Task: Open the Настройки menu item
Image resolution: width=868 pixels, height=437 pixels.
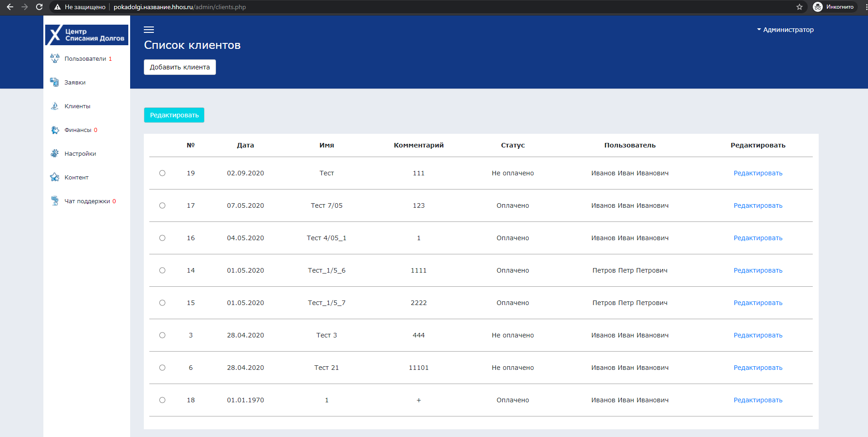Action: (80, 153)
